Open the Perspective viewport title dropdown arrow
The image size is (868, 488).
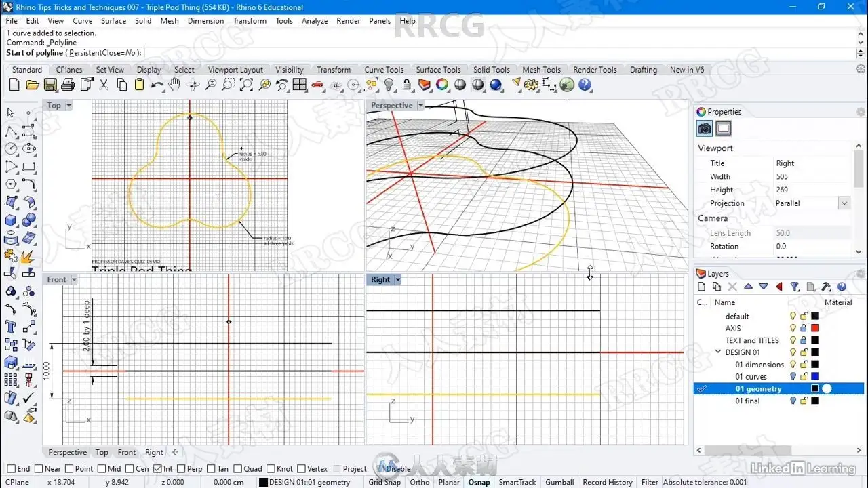click(420, 105)
